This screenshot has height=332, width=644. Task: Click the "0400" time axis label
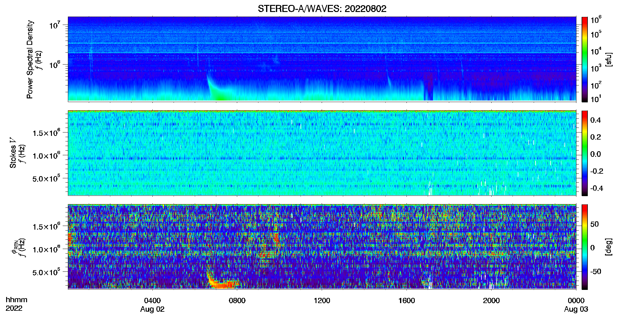(152, 300)
